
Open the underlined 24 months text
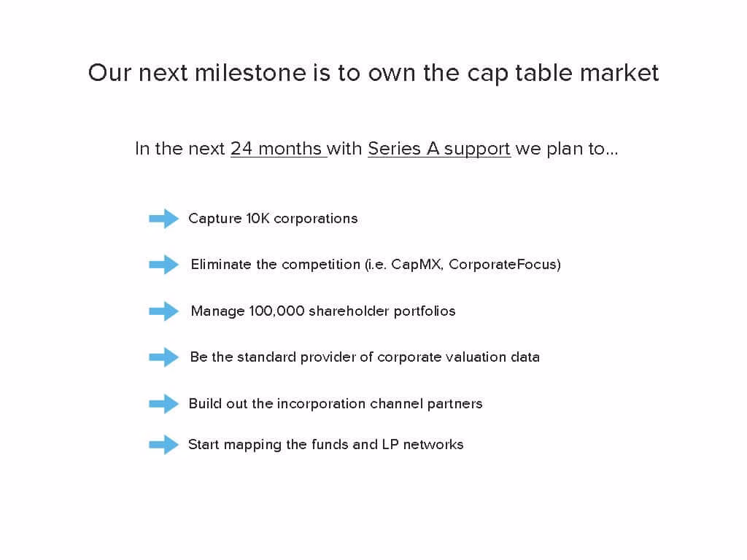pos(278,149)
